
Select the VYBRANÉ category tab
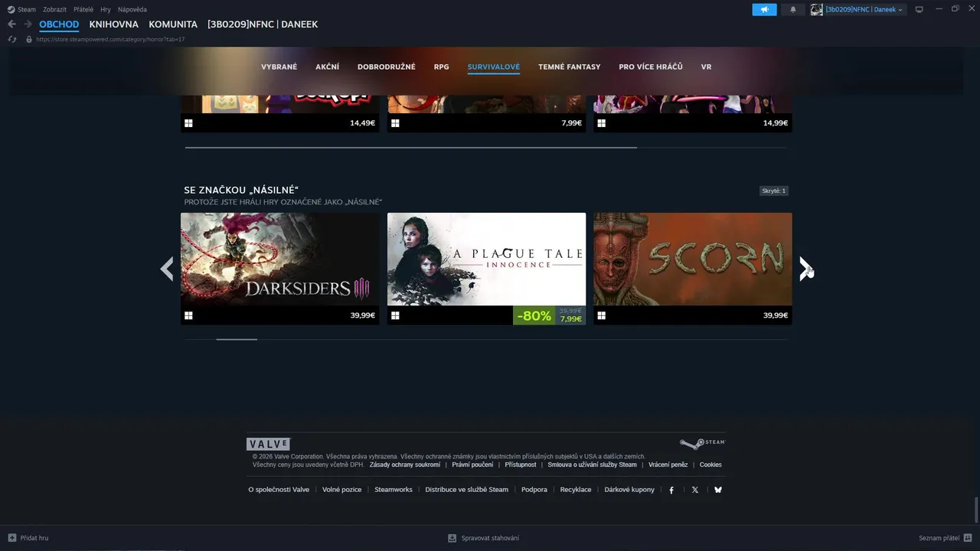(279, 67)
